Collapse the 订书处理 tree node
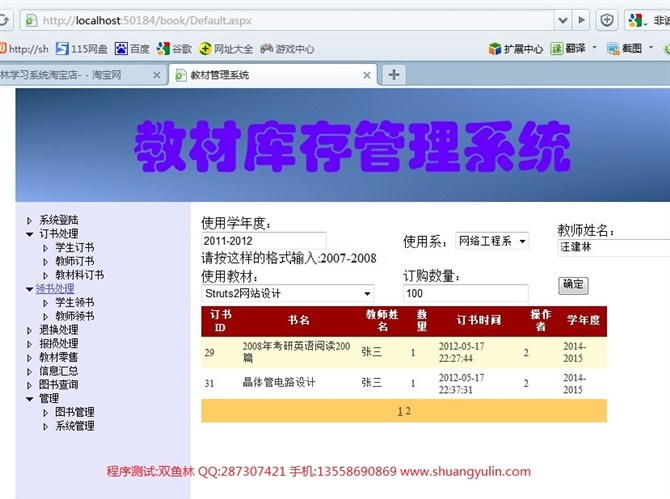Viewport: 670px width, 499px height. coord(29,234)
